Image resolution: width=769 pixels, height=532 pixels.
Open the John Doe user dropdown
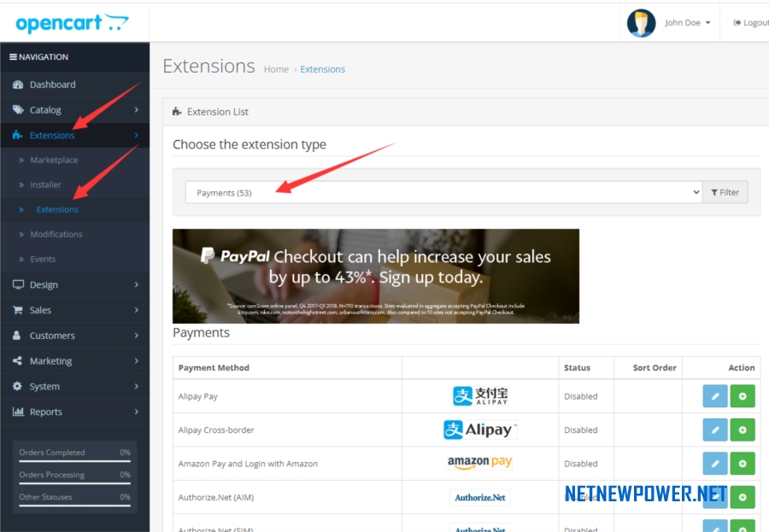pos(688,23)
